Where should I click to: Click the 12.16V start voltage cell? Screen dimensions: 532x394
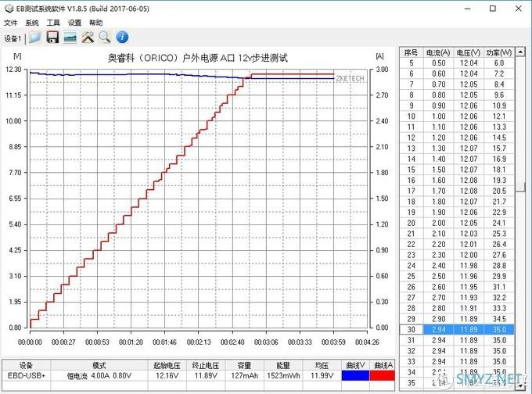point(167,376)
